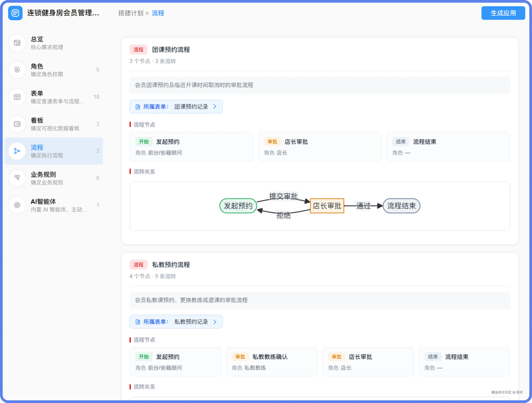532x403 pixels.
Task: Select the 角色 shield icon
Action: click(x=17, y=70)
